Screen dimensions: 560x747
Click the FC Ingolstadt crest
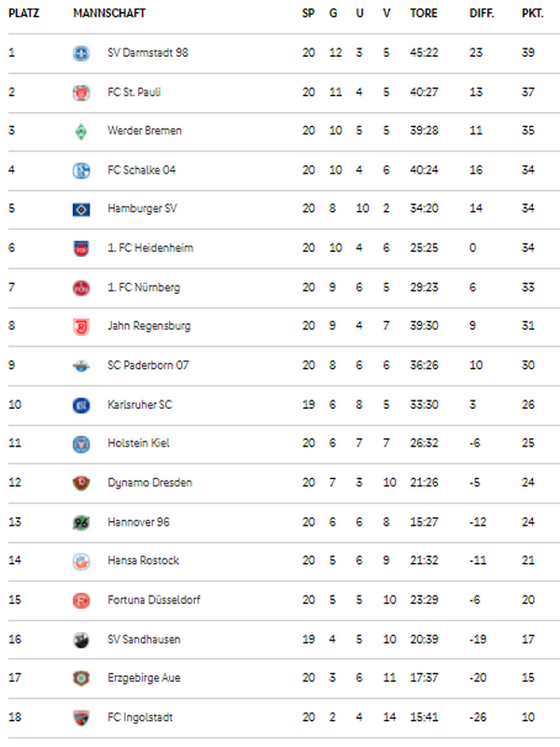coord(81,717)
